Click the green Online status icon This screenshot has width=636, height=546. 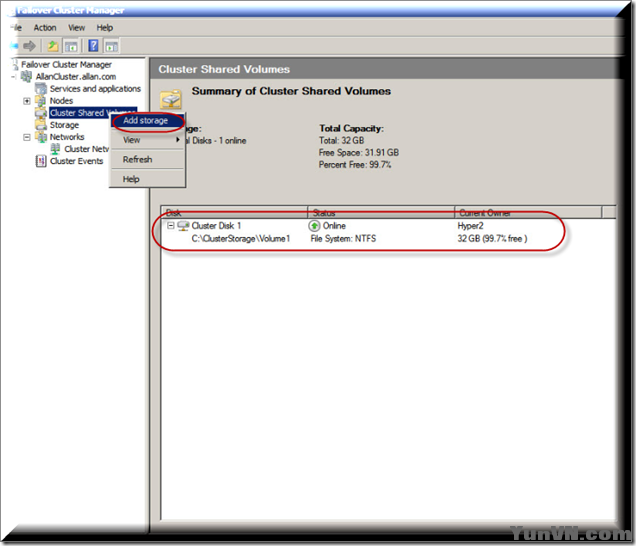pyautogui.click(x=314, y=226)
